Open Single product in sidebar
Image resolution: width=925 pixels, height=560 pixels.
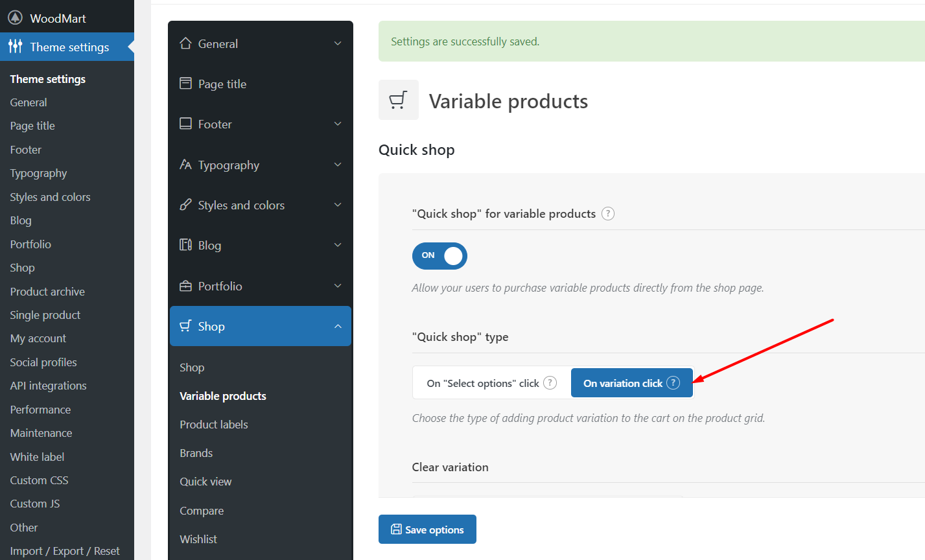click(x=45, y=315)
